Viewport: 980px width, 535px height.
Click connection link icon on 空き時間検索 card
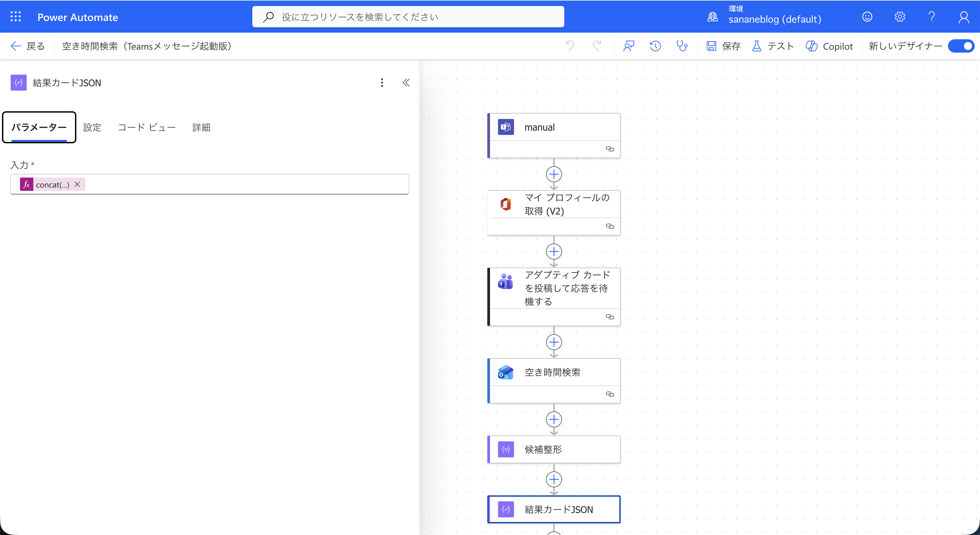610,394
